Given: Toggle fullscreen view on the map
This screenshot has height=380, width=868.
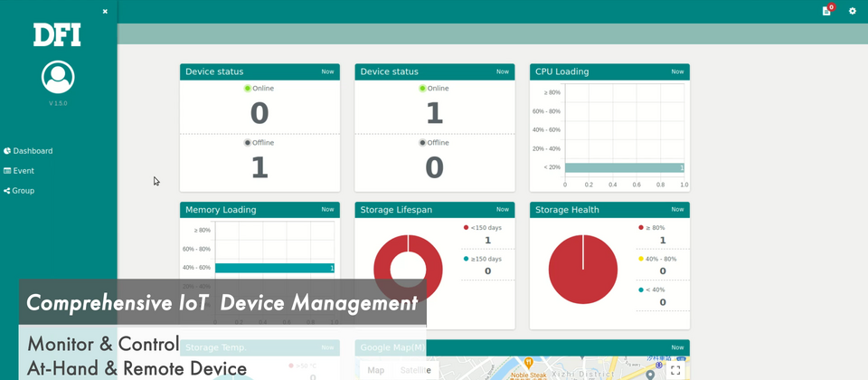Looking at the screenshot, I should (x=675, y=370).
